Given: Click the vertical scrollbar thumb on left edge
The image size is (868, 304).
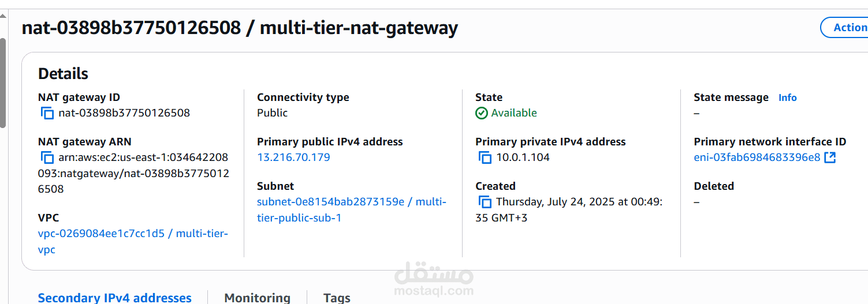Looking at the screenshot, I should (3, 82).
